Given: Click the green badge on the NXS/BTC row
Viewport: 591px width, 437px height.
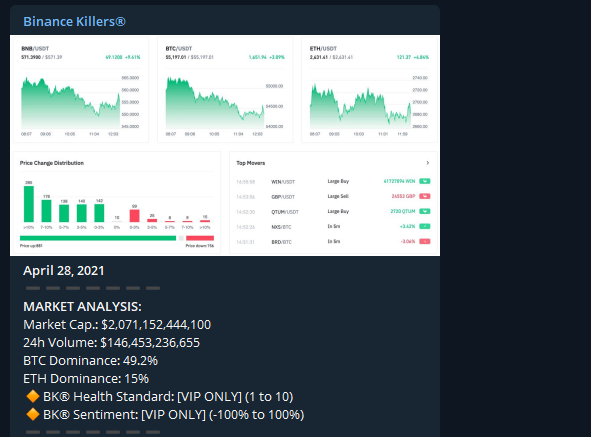Looking at the screenshot, I should coord(425,226).
